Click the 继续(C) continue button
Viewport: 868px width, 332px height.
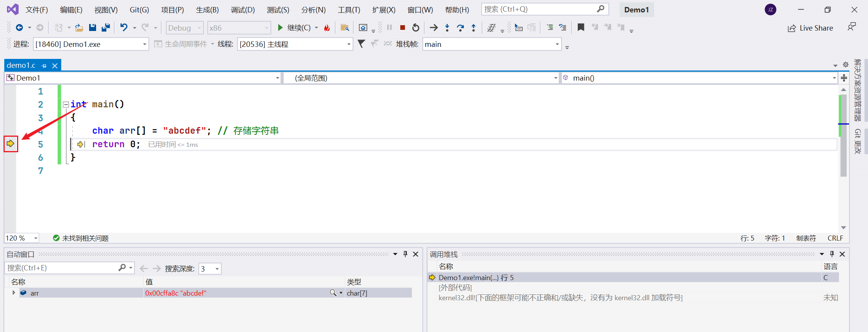[x=294, y=28]
